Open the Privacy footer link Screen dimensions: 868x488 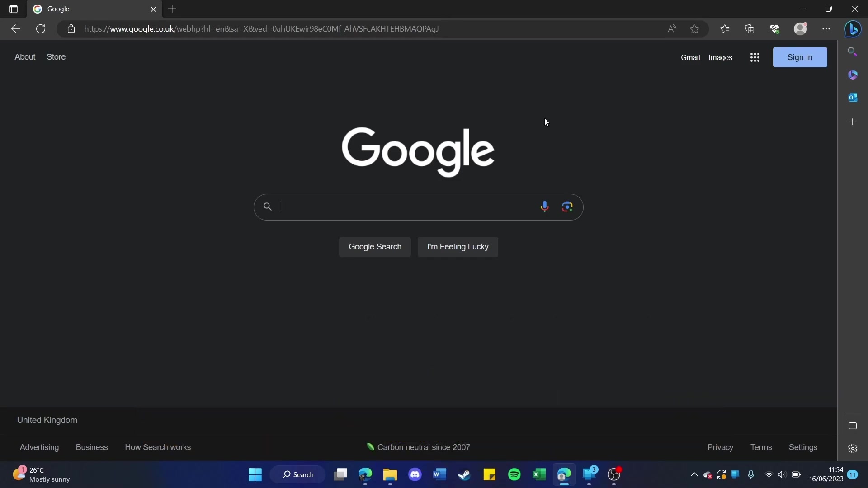click(720, 447)
